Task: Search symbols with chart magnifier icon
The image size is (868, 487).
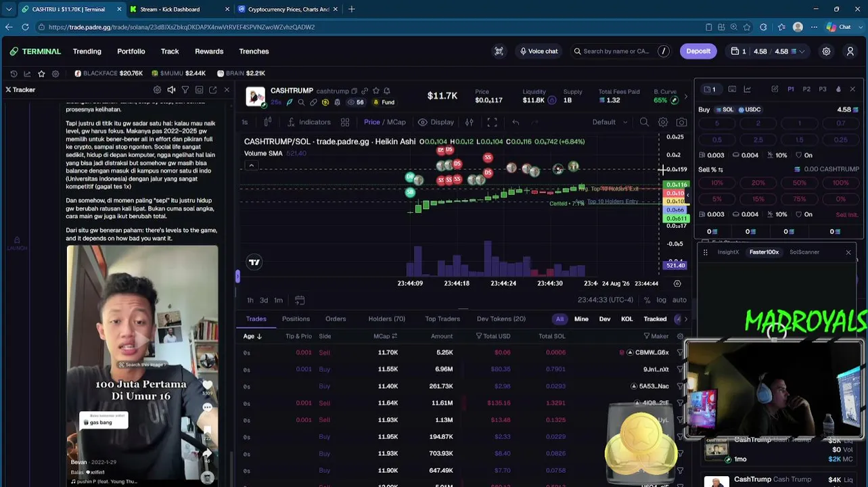Action: pyautogui.click(x=644, y=122)
